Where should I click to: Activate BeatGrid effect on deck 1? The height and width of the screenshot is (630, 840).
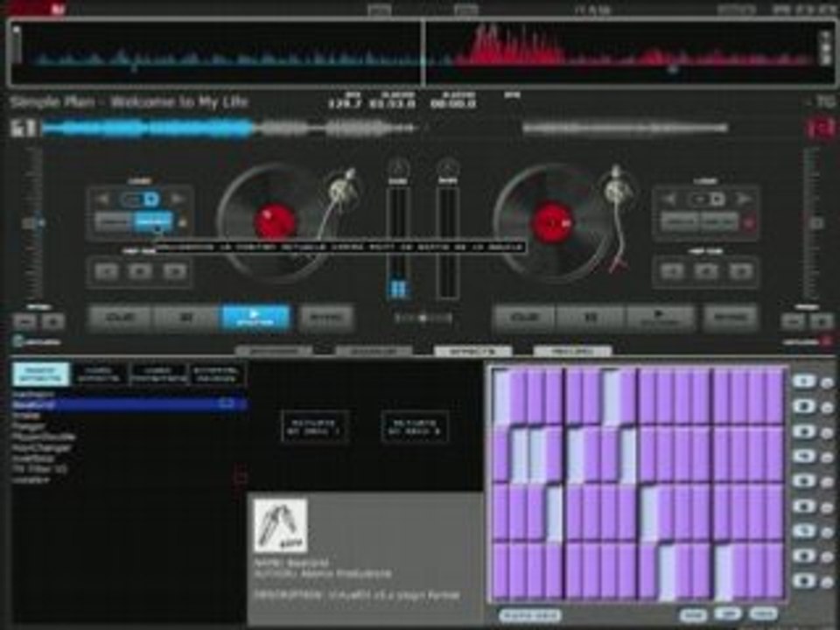click(x=314, y=427)
